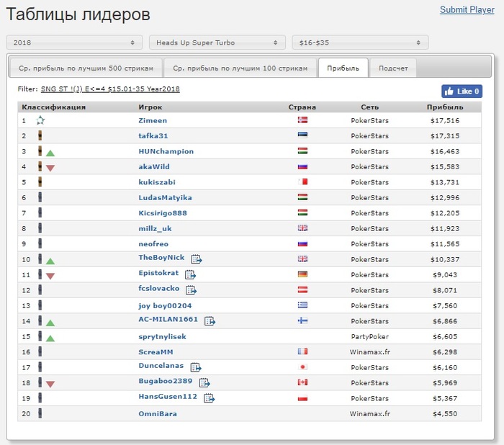
Task: Click the green up arrow in TheBoyNick row
Action: click(50, 261)
